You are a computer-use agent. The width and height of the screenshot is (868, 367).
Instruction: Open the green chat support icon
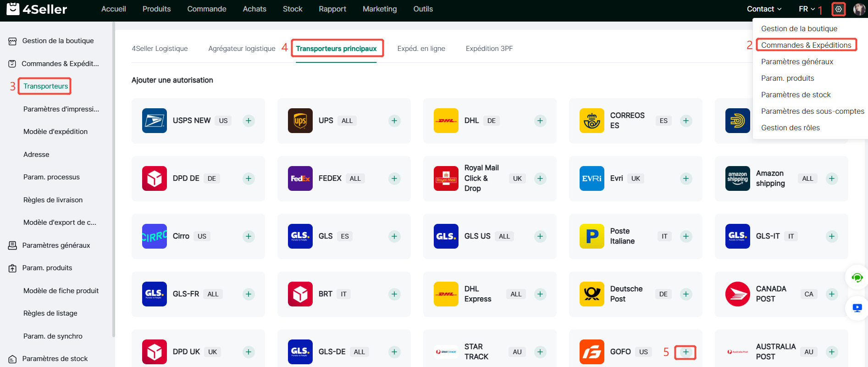coord(857,278)
